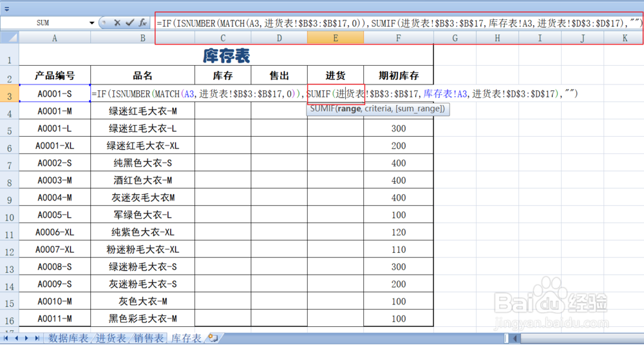Expand the Name Box function dropdown arrow

point(92,23)
